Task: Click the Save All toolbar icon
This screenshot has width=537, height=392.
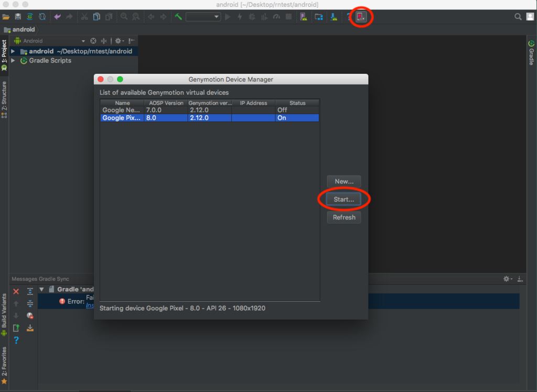Action: 18,17
